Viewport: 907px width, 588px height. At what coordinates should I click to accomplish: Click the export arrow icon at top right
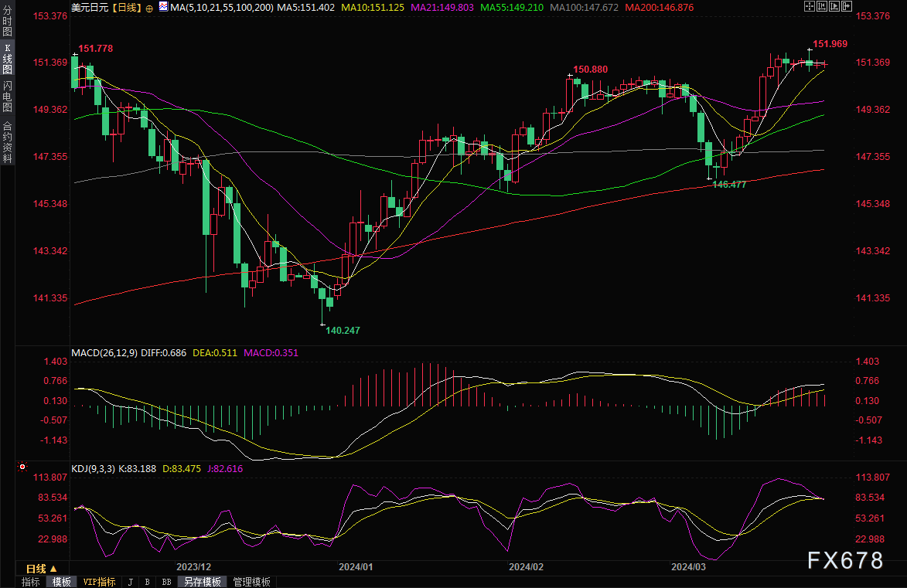click(x=847, y=6)
